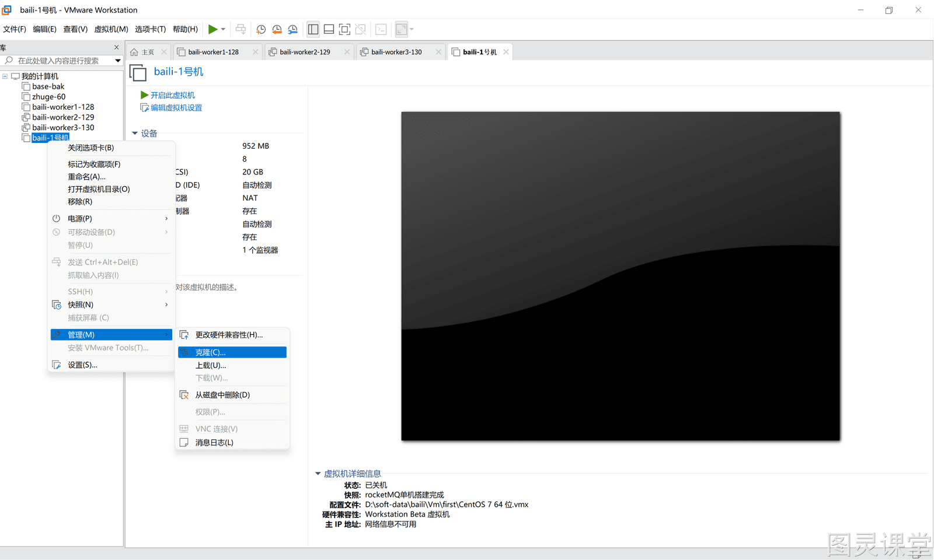The height and width of the screenshot is (560, 934).
Task: Expand the 快照(N) submenu
Action: point(112,305)
